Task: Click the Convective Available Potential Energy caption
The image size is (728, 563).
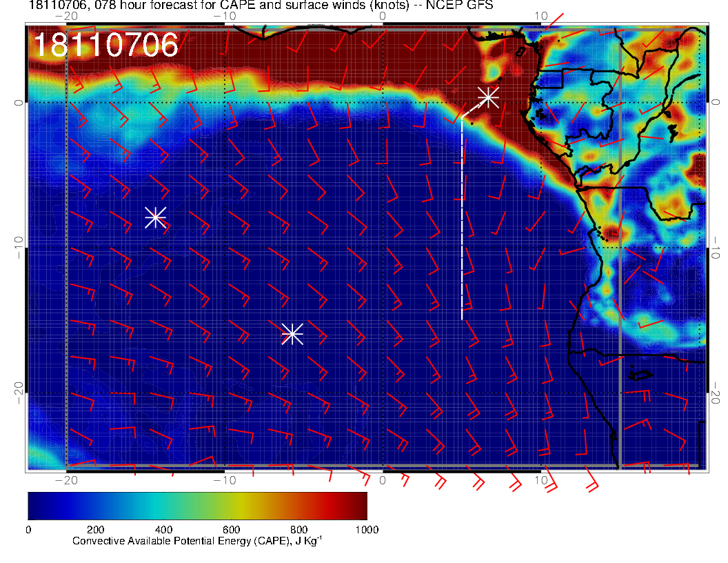Action: click(x=196, y=542)
